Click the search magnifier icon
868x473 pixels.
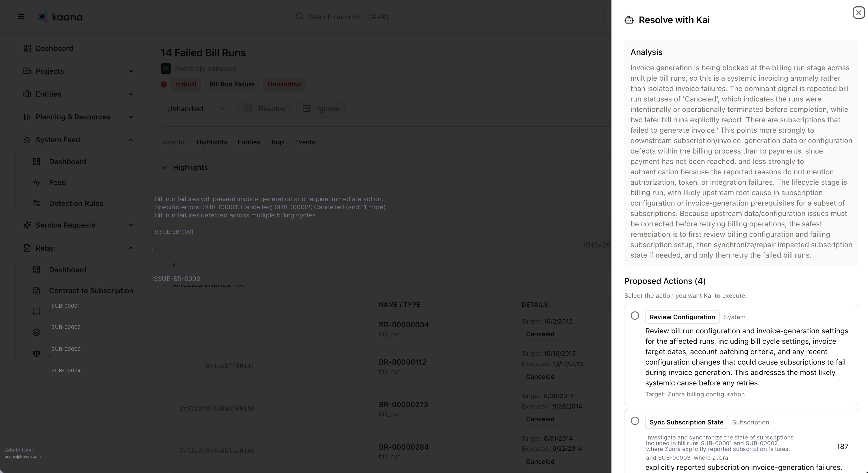pyautogui.click(x=300, y=16)
